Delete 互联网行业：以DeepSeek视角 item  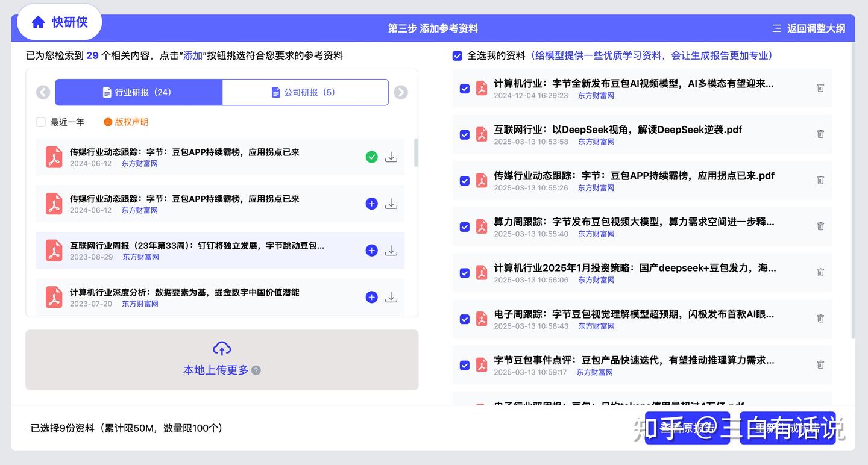[x=820, y=134]
